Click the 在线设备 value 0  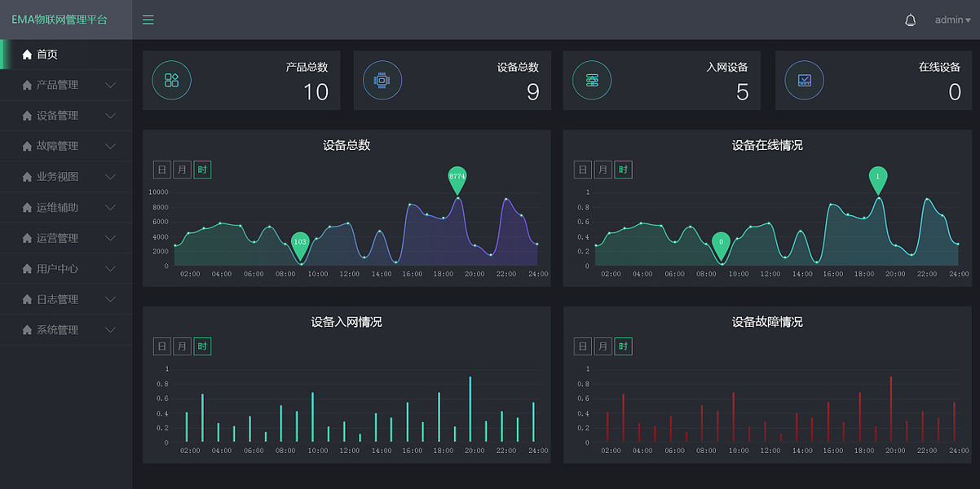pos(955,92)
